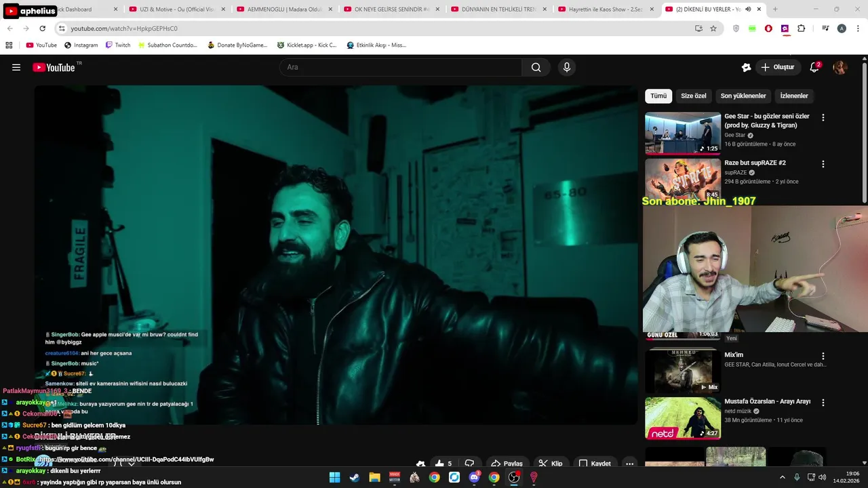Bookmark this page with the star icon

click(713, 28)
